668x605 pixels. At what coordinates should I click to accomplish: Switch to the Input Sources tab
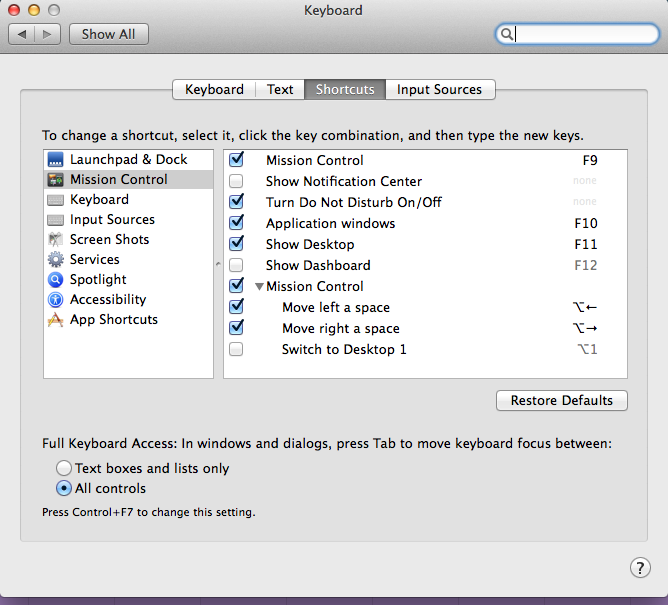point(439,89)
